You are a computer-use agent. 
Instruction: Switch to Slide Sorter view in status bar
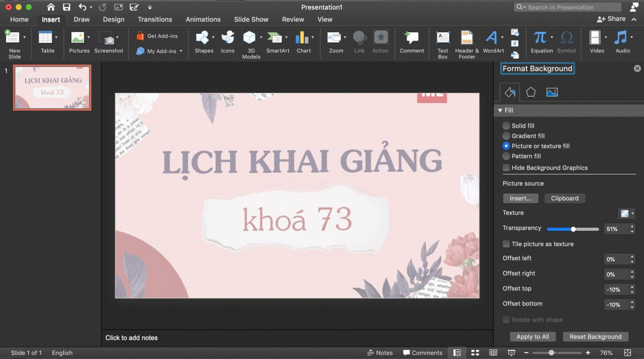point(475,353)
